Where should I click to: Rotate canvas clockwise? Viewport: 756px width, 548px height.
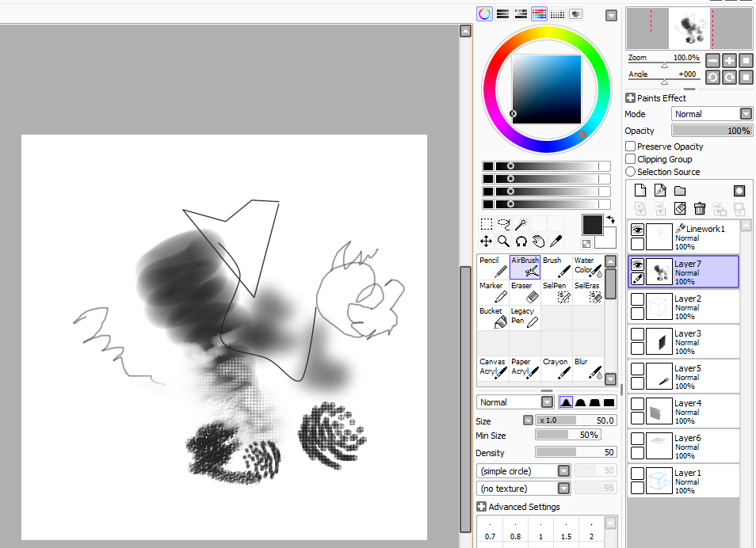[730, 77]
